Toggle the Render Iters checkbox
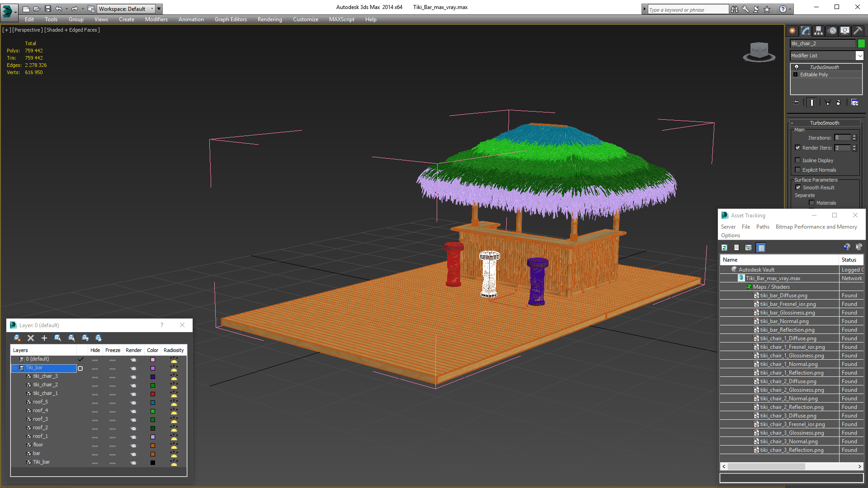This screenshot has height=488, width=868. coord(798,148)
